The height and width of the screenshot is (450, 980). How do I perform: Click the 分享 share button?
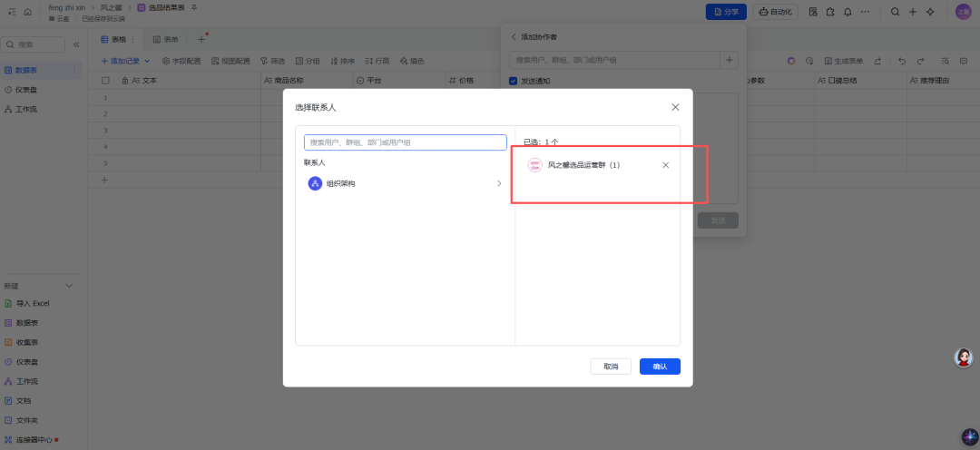[726, 12]
